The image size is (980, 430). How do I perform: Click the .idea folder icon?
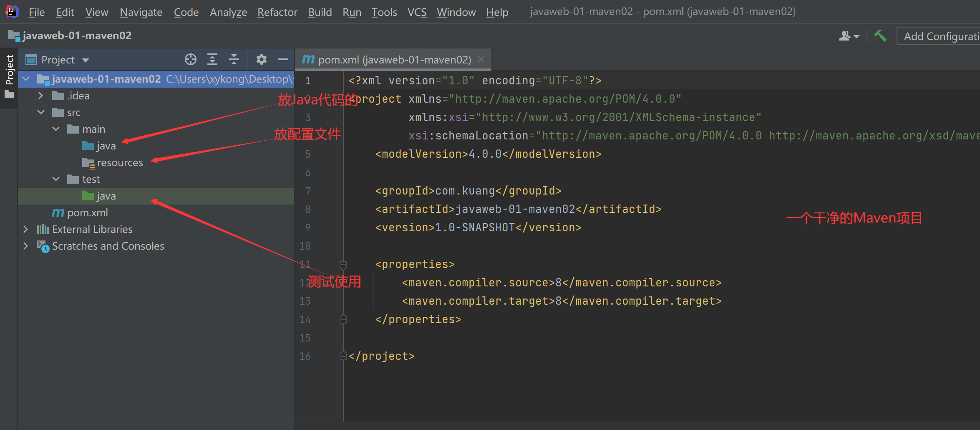click(x=58, y=96)
